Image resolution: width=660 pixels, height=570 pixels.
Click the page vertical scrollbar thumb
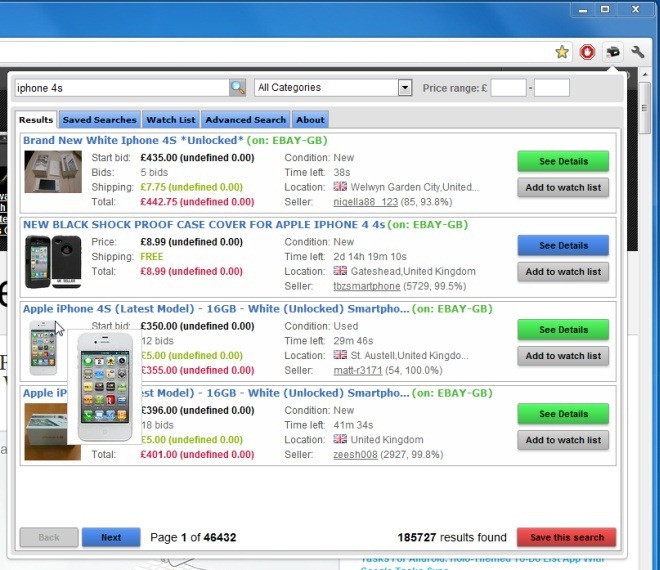(644, 108)
